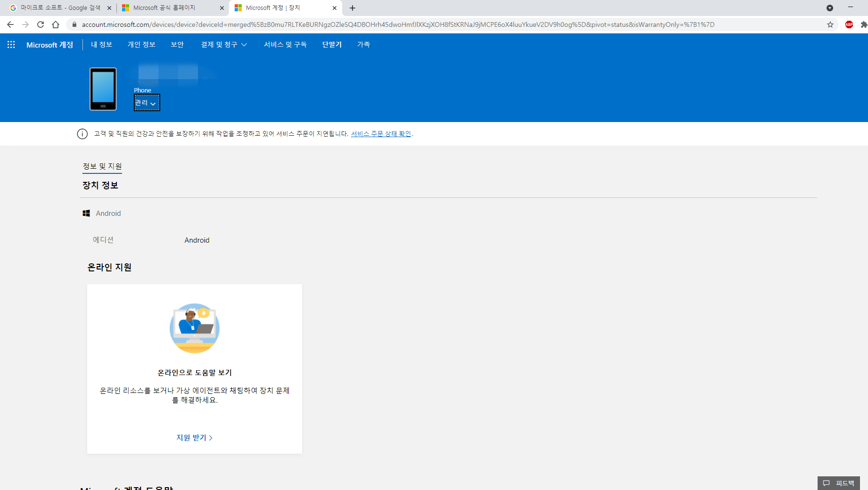Viewport: 868px width, 490px height.
Task: Click the Windows logo beside Android
Action: point(86,213)
